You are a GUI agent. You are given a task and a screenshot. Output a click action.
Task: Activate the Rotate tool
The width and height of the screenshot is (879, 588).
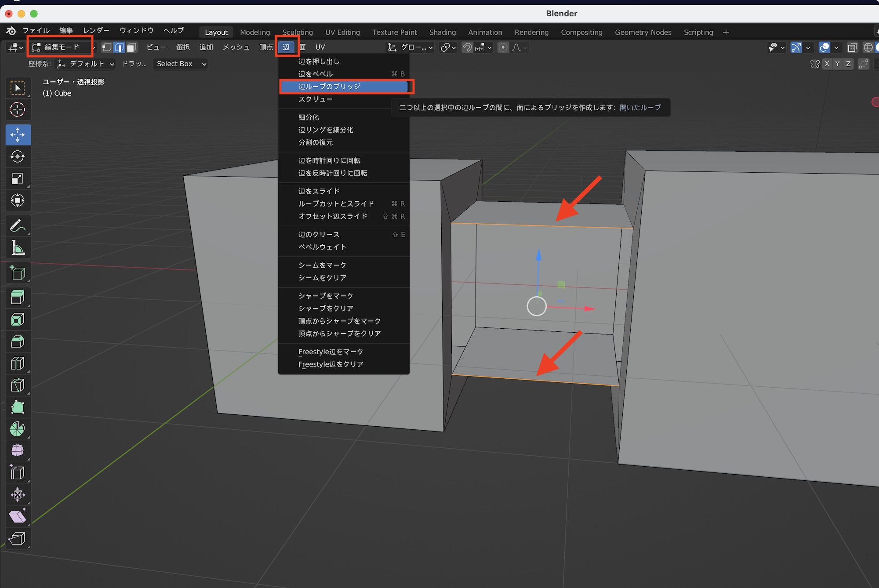[x=18, y=156]
